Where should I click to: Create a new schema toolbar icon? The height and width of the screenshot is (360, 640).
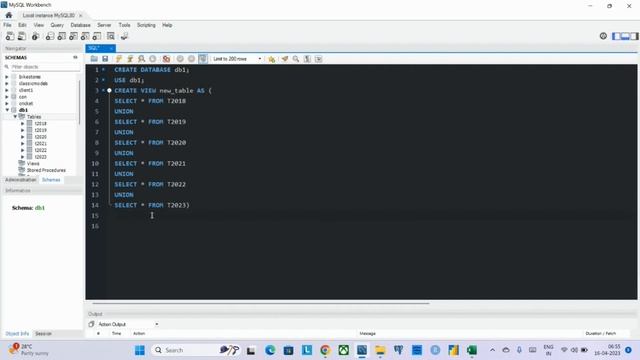point(49,36)
